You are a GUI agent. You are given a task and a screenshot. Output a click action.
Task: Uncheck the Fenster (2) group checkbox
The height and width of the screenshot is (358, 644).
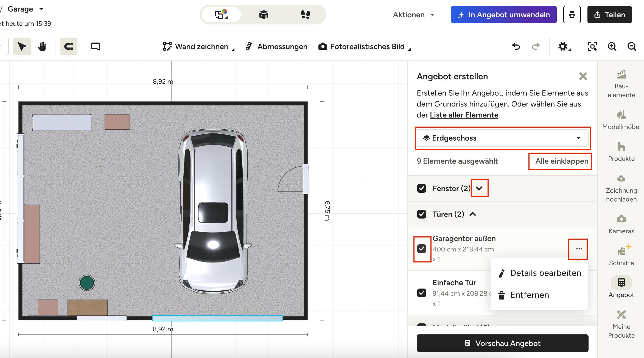(422, 188)
